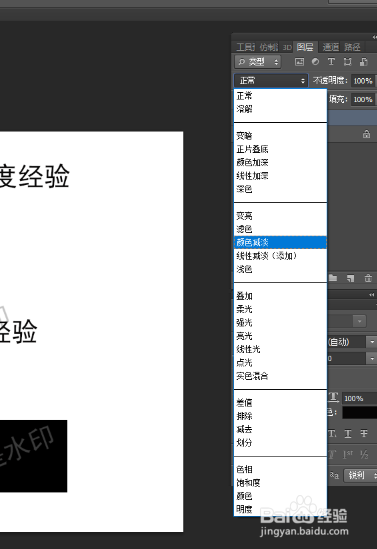
Task: Delete layer with trash icon
Action: click(x=368, y=278)
